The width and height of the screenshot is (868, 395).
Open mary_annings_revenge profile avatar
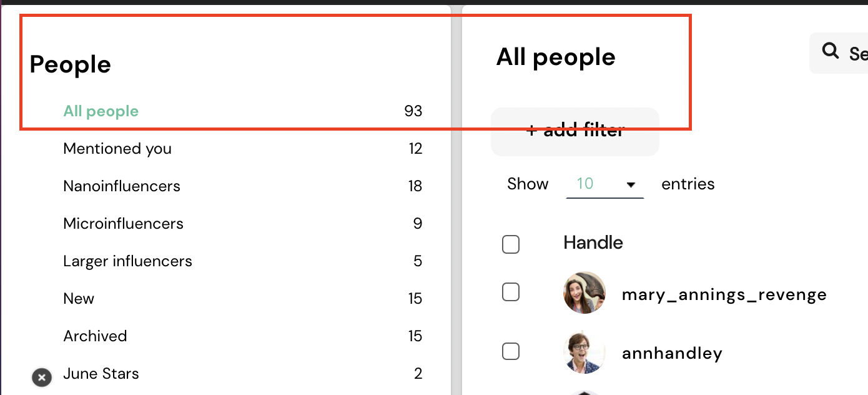[584, 292]
